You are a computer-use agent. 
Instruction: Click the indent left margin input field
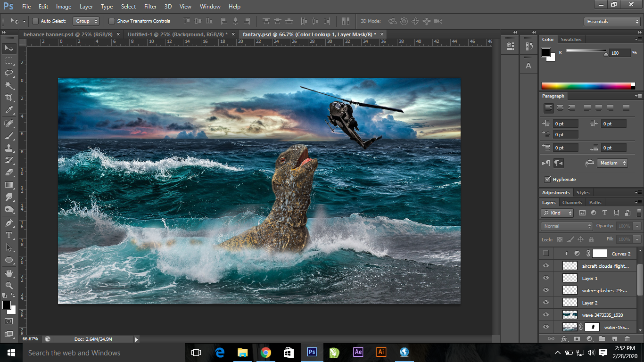coord(565,124)
